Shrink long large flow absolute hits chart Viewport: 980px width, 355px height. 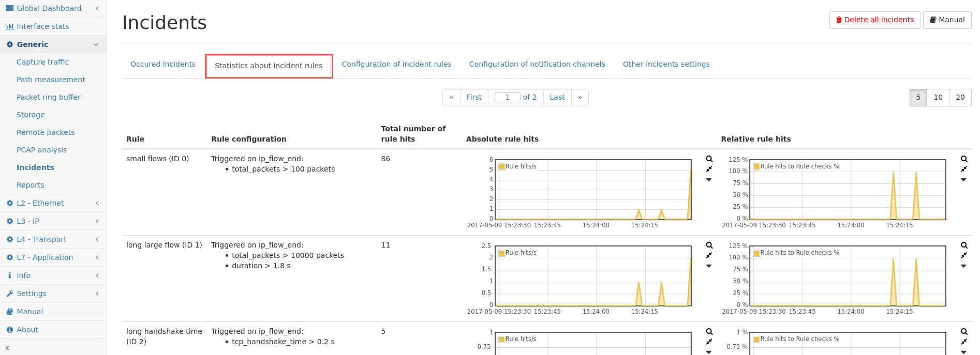[x=709, y=256]
